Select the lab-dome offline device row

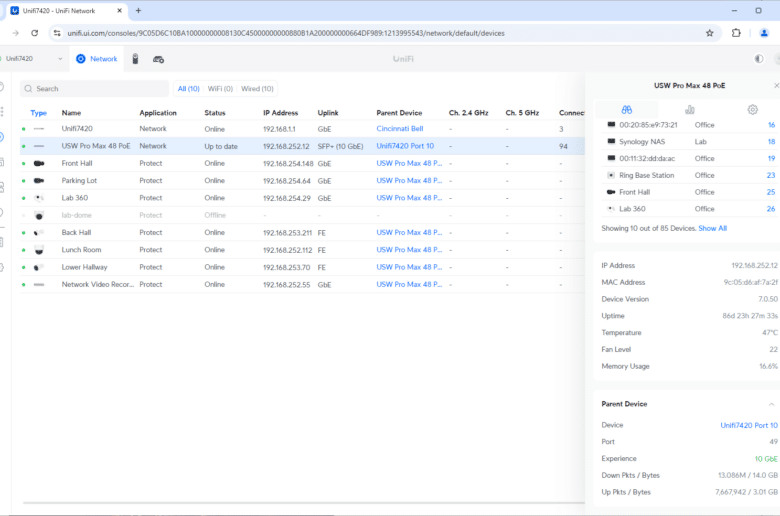point(302,215)
